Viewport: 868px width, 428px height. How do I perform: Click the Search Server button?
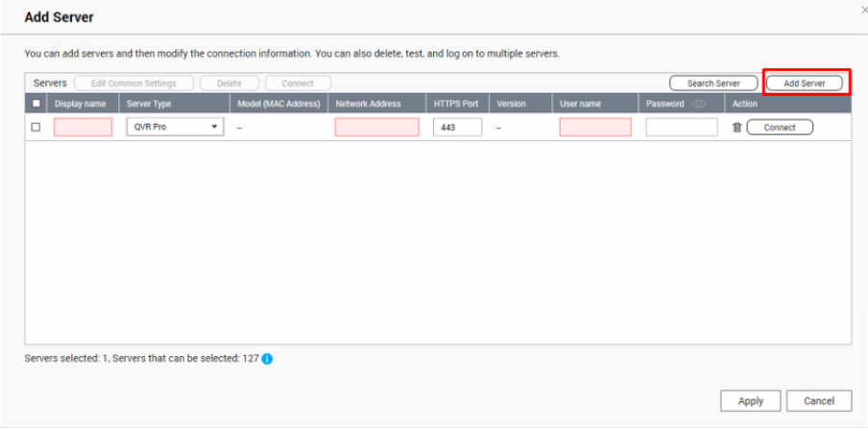[713, 83]
